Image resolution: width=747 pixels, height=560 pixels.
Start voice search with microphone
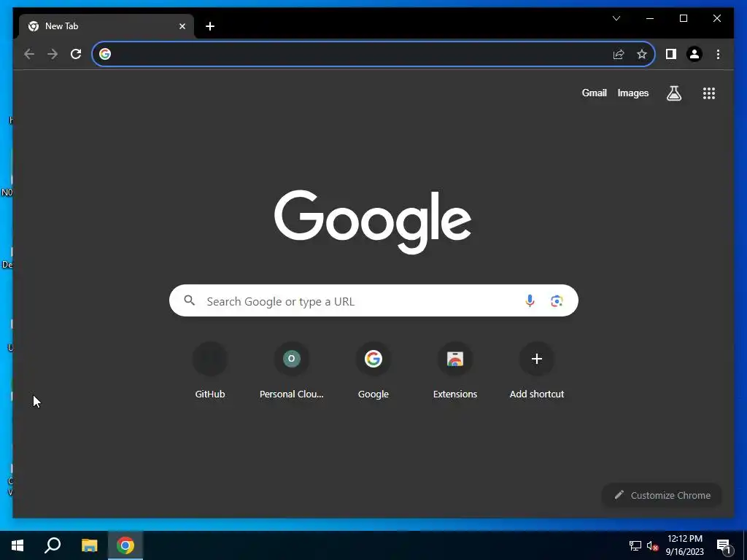(x=530, y=300)
